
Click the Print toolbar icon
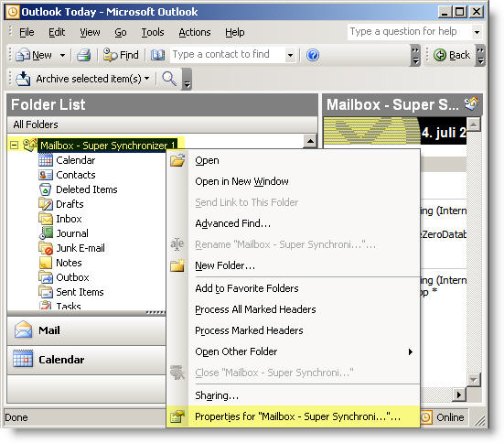pyautogui.click(x=83, y=55)
